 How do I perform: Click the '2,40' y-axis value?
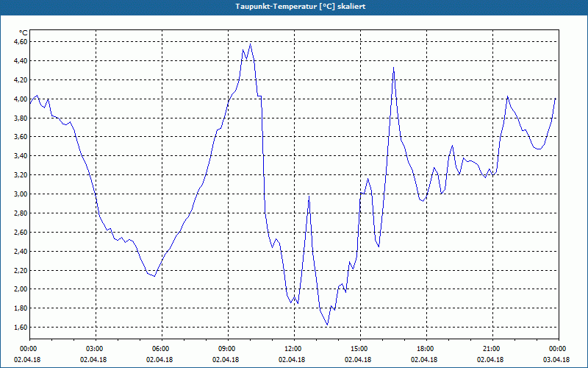coord(21,251)
